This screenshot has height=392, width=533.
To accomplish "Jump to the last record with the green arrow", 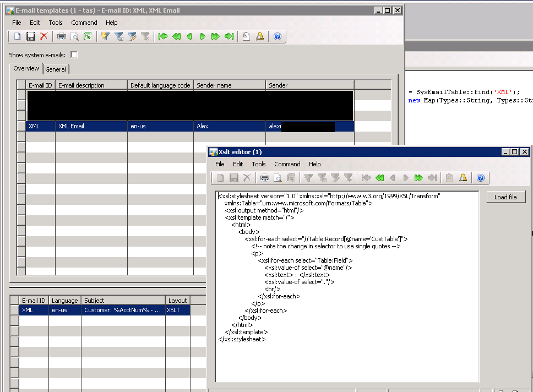I will tap(230, 36).
